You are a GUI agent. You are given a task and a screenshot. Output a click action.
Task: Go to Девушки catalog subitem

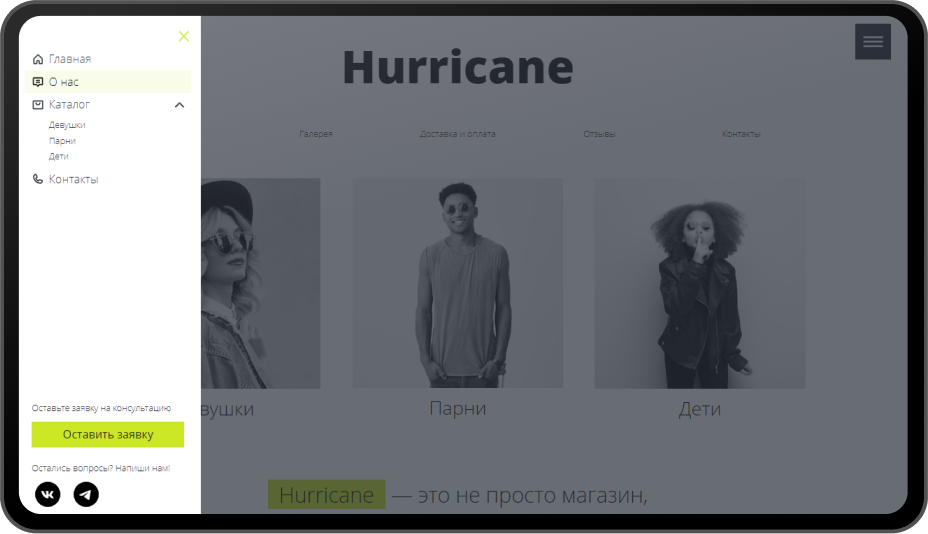tap(67, 125)
